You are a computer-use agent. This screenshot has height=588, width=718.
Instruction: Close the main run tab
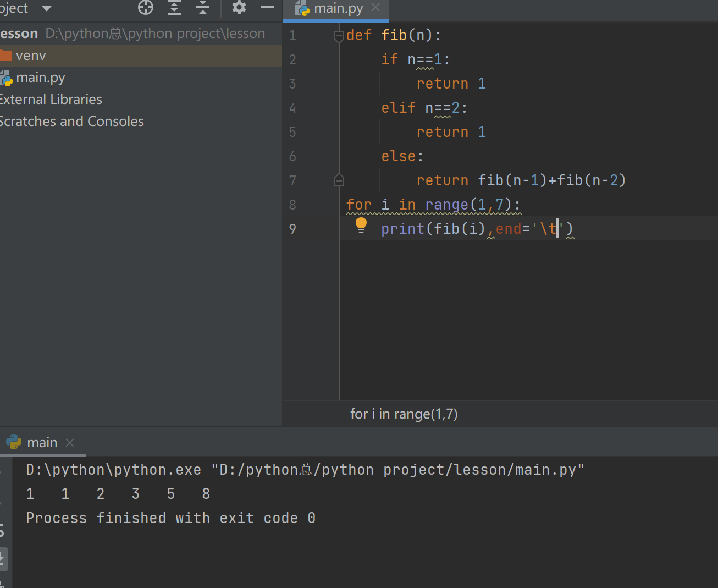(x=70, y=443)
